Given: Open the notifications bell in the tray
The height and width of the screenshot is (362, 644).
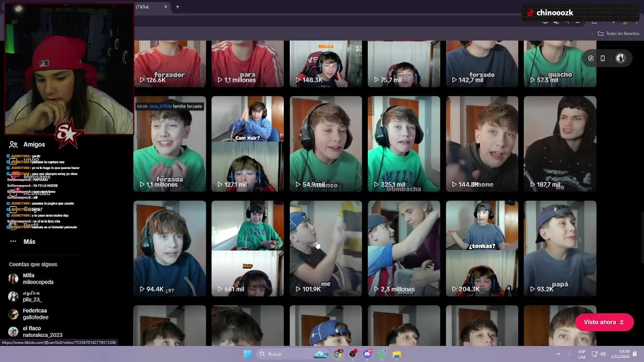Looking at the screenshot, I should click(x=635, y=354).
